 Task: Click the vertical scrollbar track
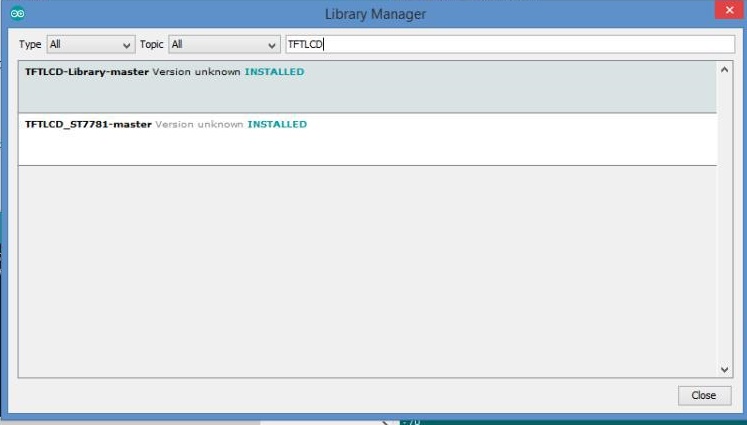[724, 220]
